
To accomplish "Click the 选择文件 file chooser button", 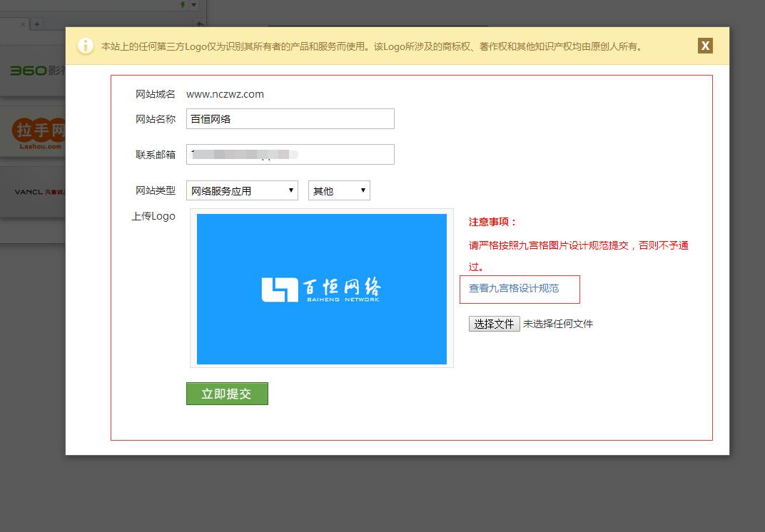I will click(495, 324).
